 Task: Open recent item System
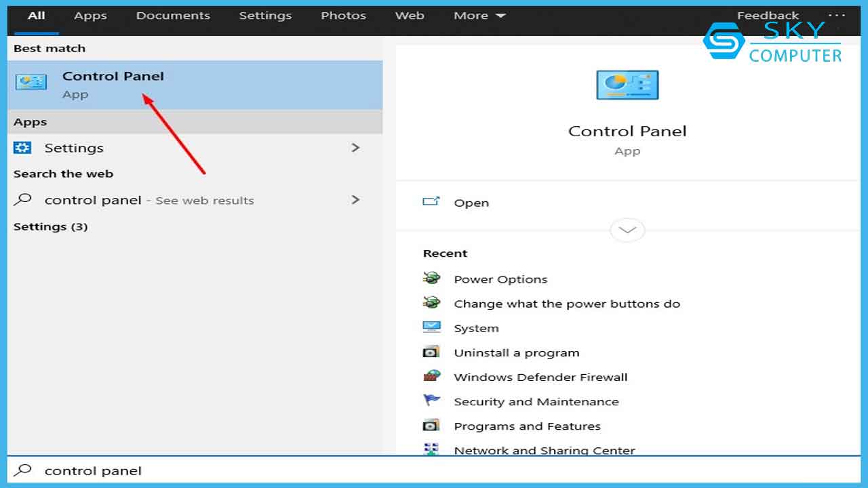click(x=476, y=328)
